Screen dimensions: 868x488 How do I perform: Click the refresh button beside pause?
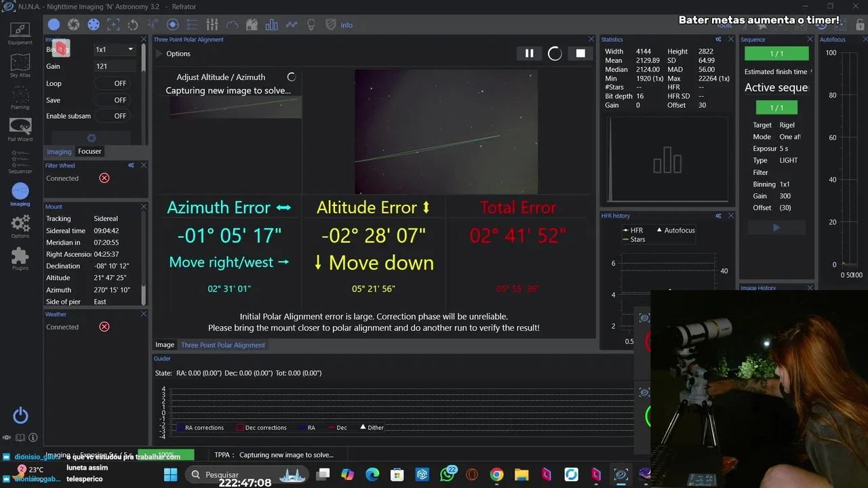tap(555, 54)
